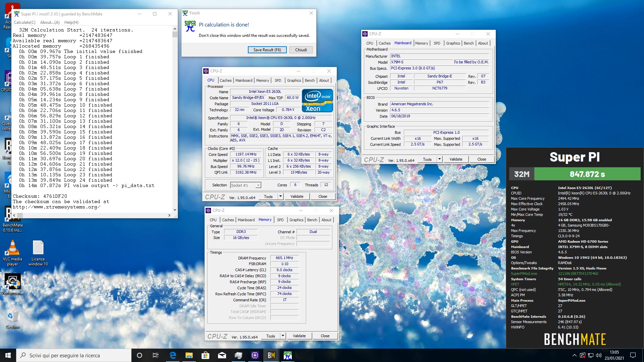644x362 pixels.
Task: Open the VLC media player desktop shortcut
Action: click(x=12, y=253)
